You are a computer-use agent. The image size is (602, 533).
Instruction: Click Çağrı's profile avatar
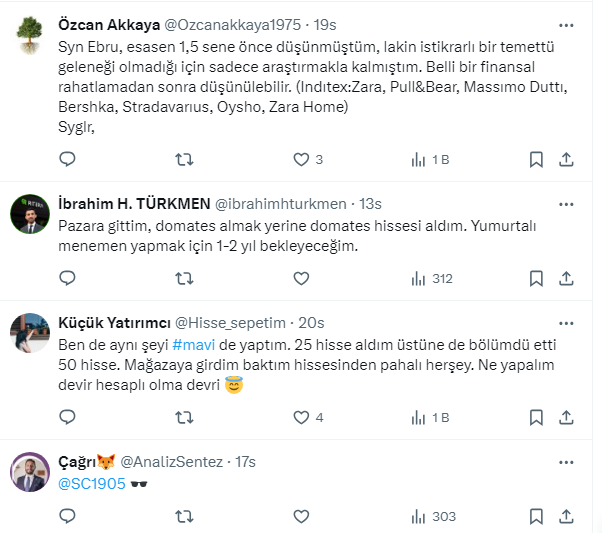[31, 471]
